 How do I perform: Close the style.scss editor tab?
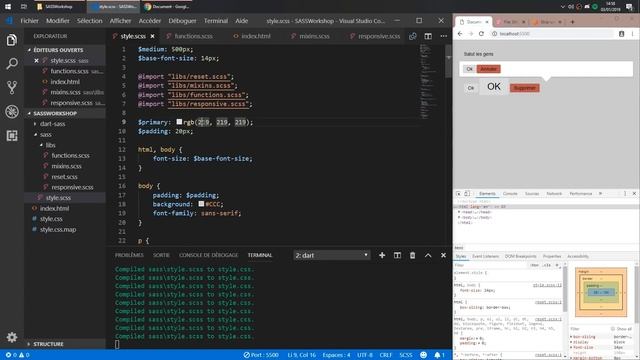pos(153,36)
